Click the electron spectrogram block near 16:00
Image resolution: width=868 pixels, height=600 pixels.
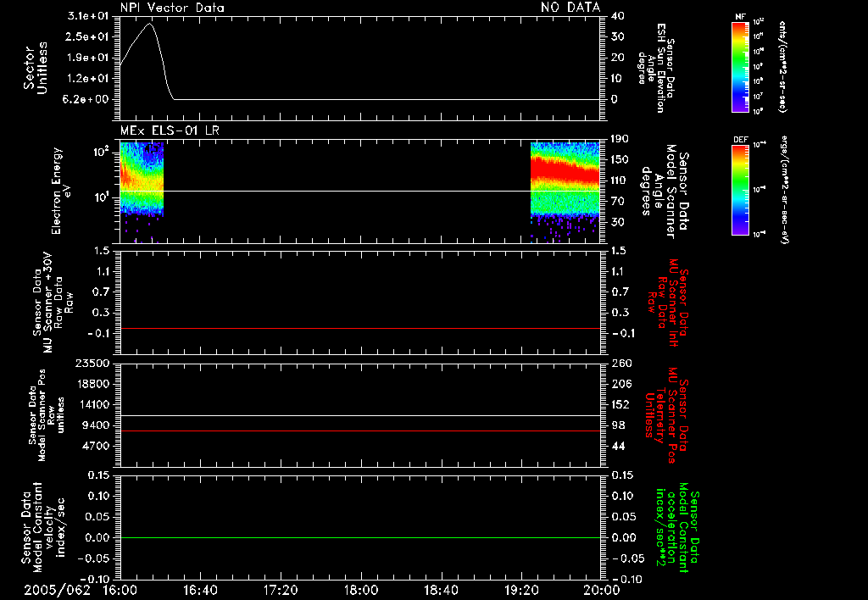pos(142,178)
